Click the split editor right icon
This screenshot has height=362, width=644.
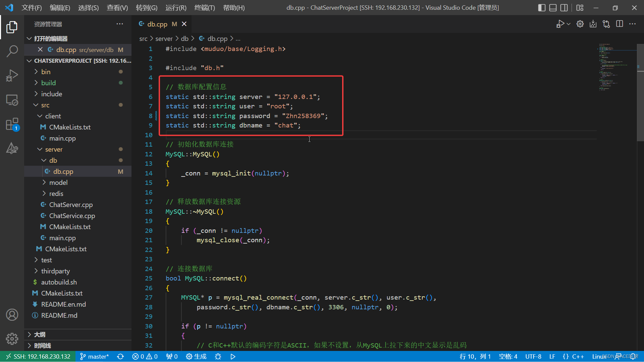pyautogui.click(x=619, y=24)
